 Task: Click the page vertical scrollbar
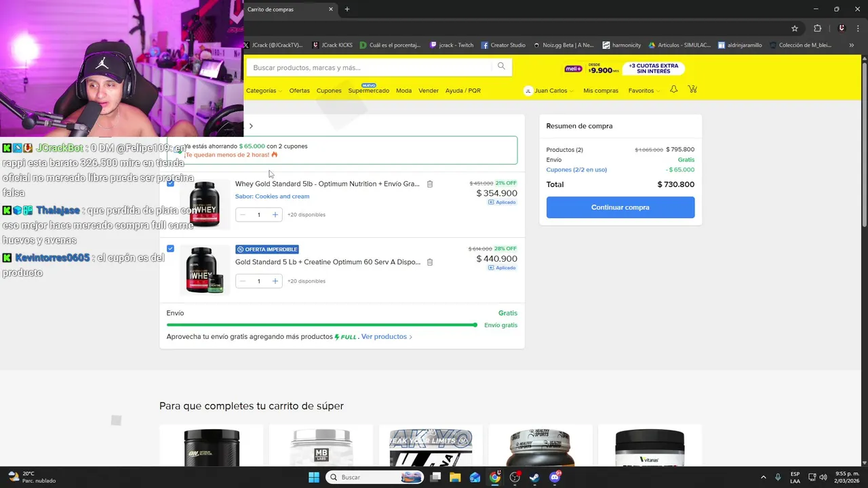865,144
